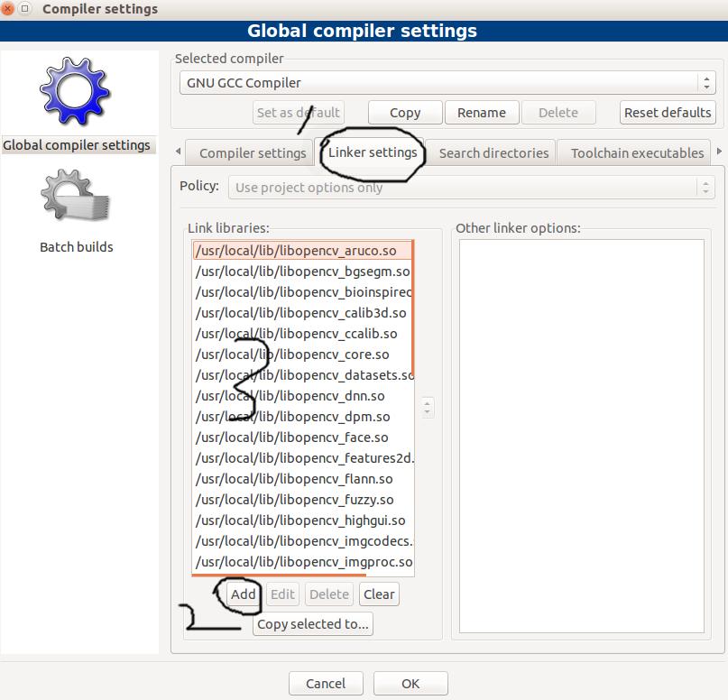Copy the selected compiler
728x700 pixels.
coord(405,113)
